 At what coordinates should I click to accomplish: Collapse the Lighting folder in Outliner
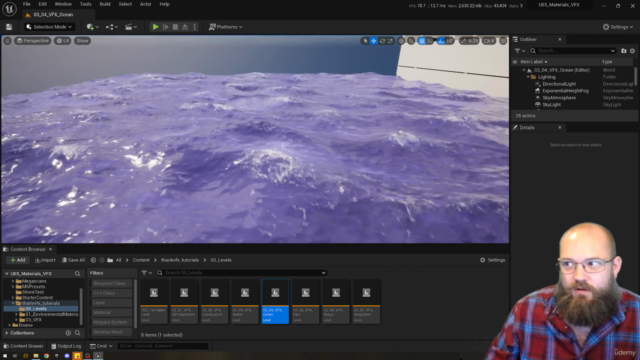[528, 77]
